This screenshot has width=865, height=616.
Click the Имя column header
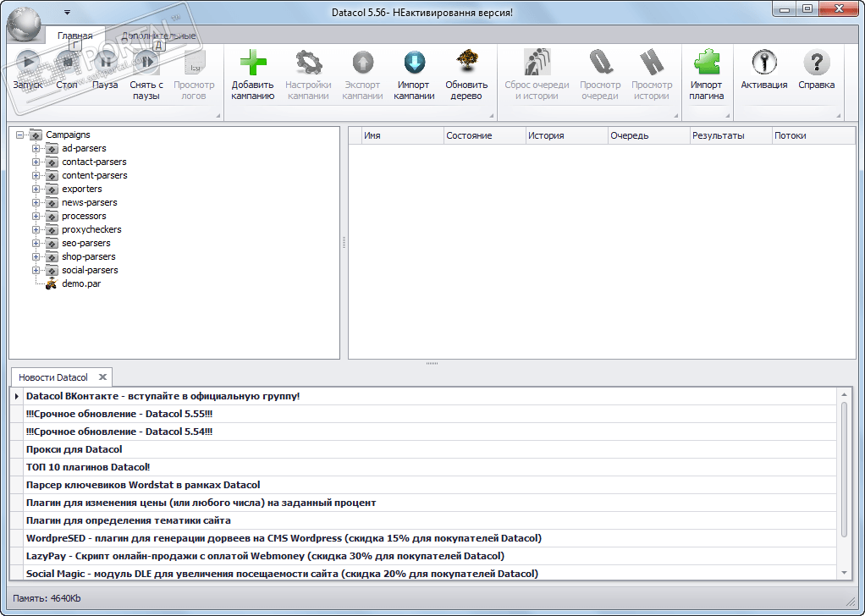403,135
